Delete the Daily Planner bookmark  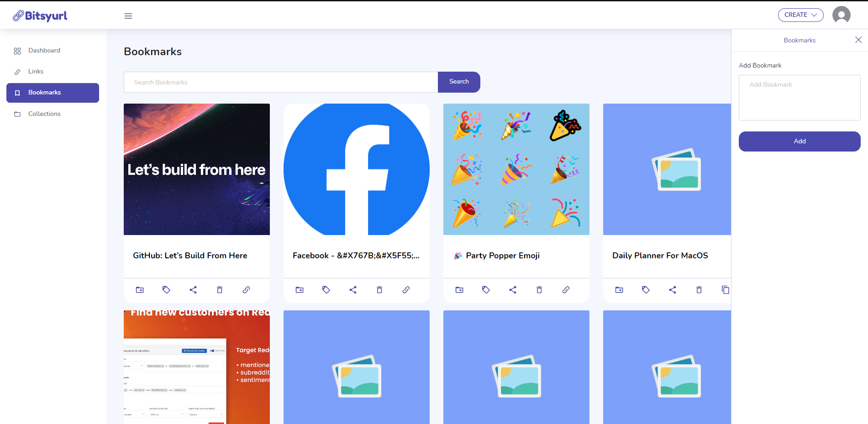pyautogui.click(x=699, y=290)
